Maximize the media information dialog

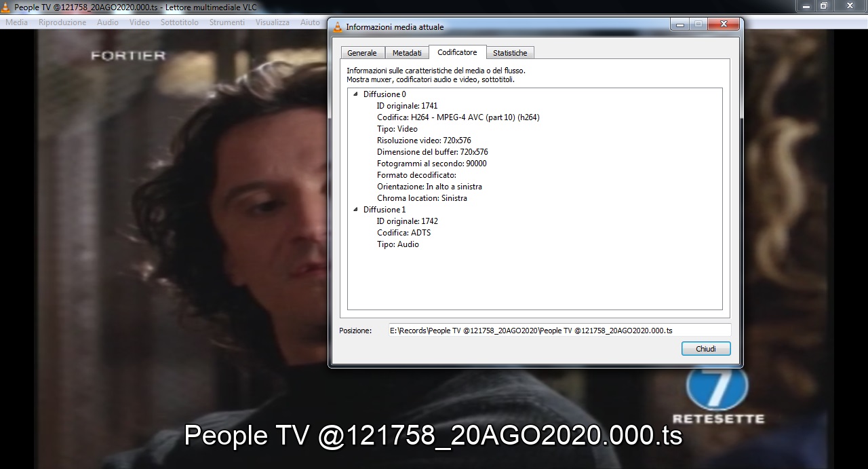pyautogui.click(x=698, y=24)
